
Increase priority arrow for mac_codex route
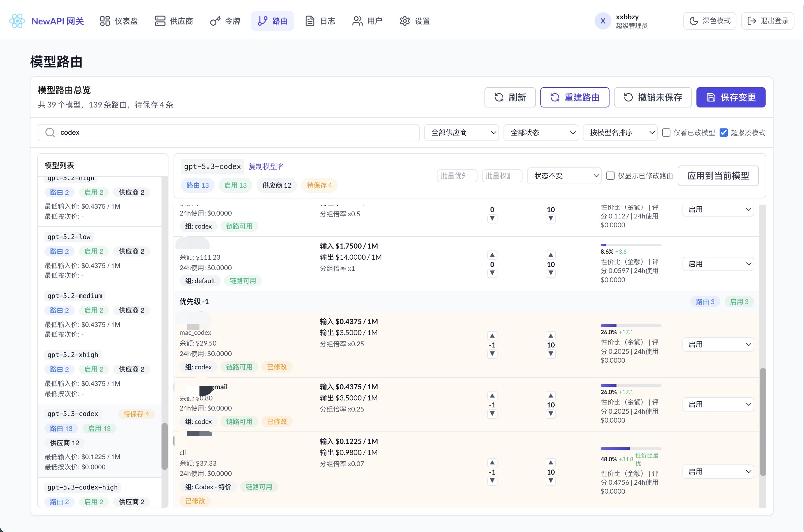tap(492, 335)
